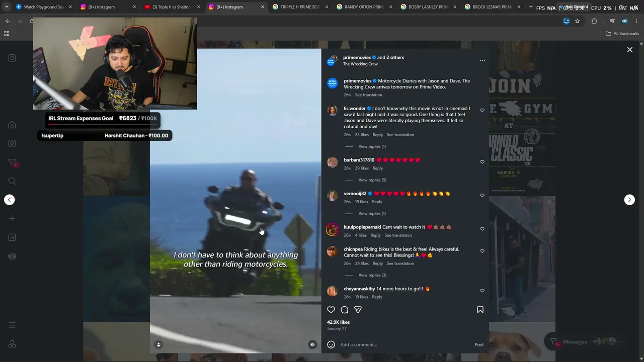Open the Dashboard chart icon in sidebar
Screen dimensions: 644x362
pyautogui.click(x=12, y=237)
